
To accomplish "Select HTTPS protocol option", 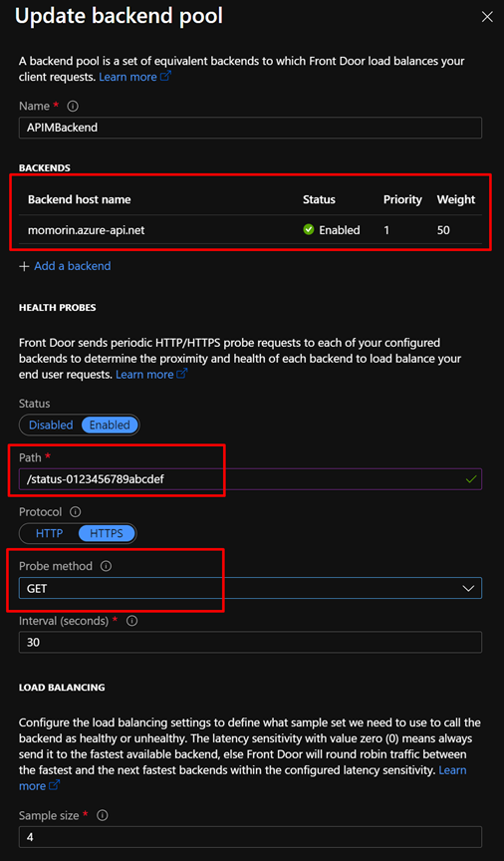I will (x=107, y=533).
